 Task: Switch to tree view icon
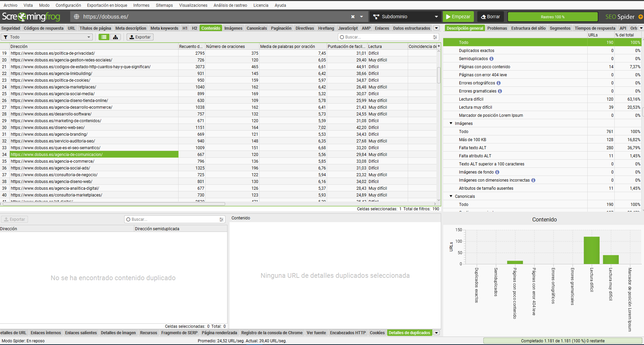coord(115,37)
